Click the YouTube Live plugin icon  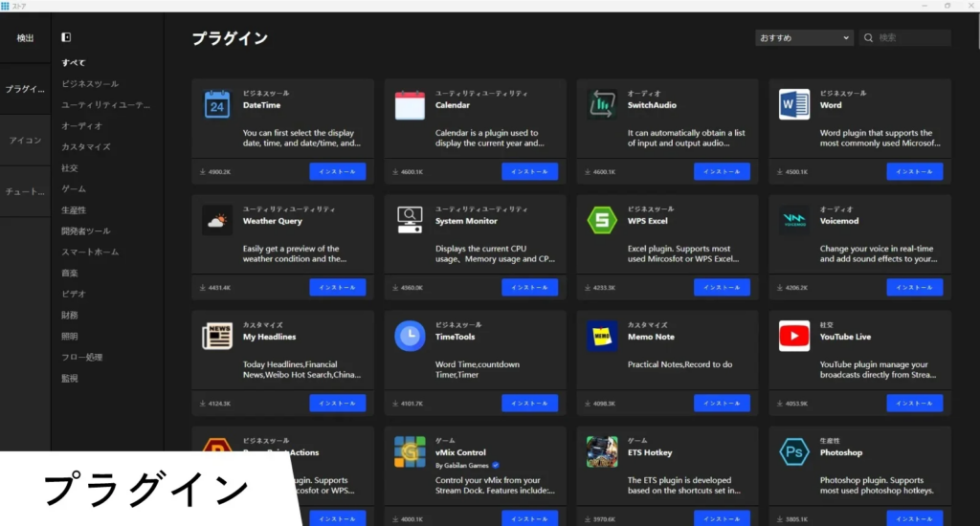[x=794, y=336]
